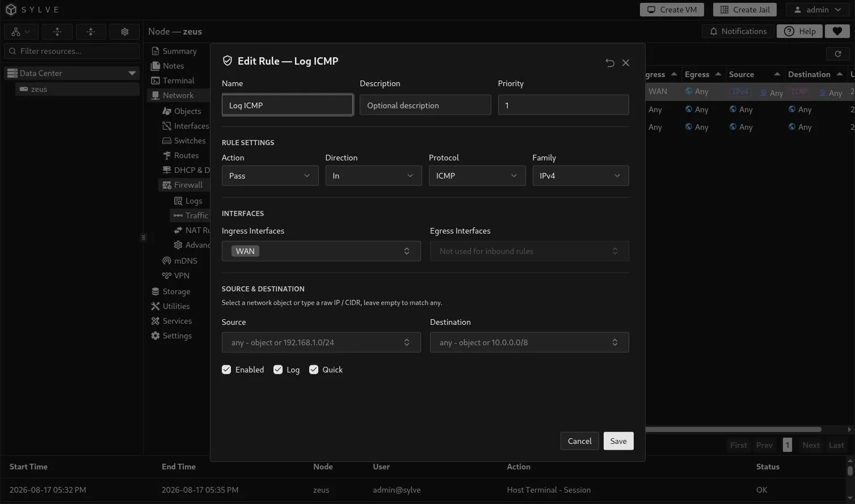Screen dimensions: 855x504
Task: Open the Services section
Action: (x=177, y=321)
